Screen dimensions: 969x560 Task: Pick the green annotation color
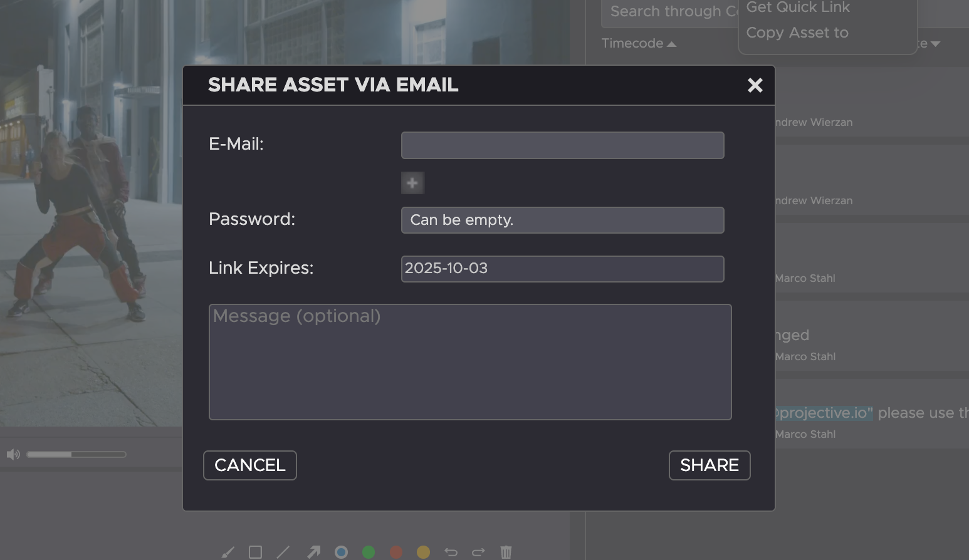point(369,552)
